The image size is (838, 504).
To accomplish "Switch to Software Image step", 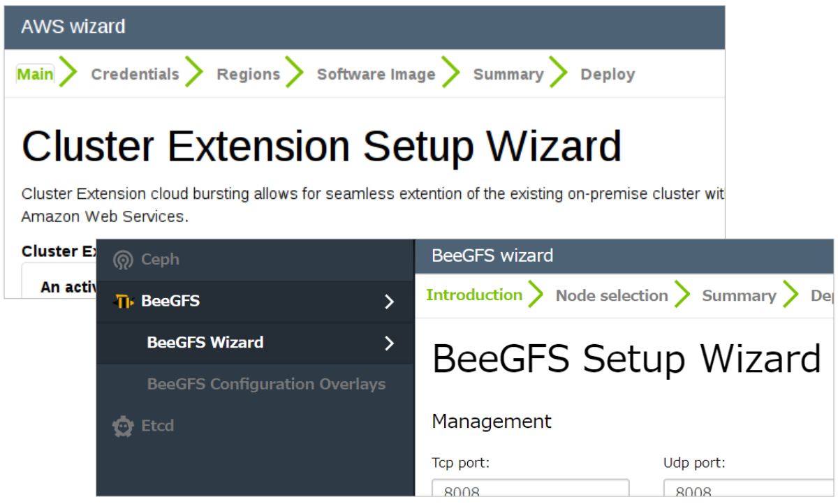I will pyautogui.click(x=376, y=74).
